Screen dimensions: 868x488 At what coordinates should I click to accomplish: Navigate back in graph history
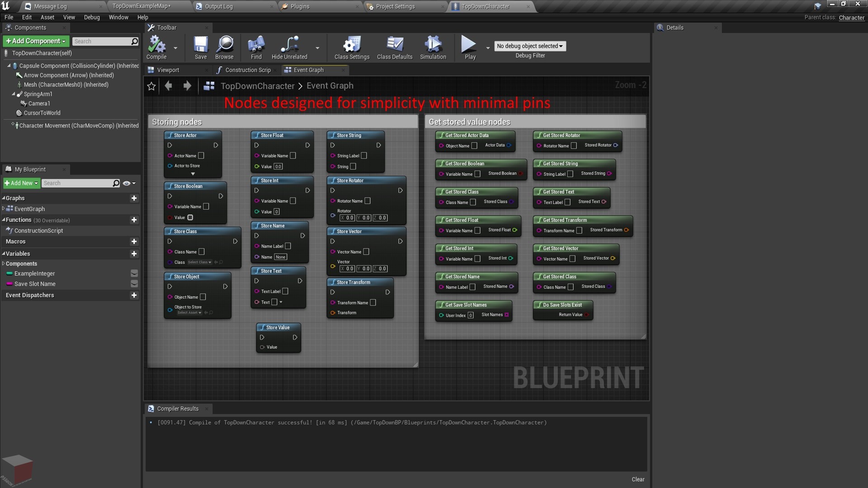[169, 85]
